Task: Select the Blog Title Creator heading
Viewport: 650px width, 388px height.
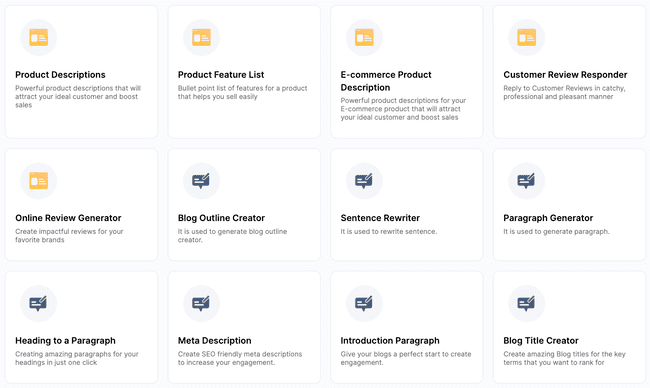Action: tap(541, 340)
